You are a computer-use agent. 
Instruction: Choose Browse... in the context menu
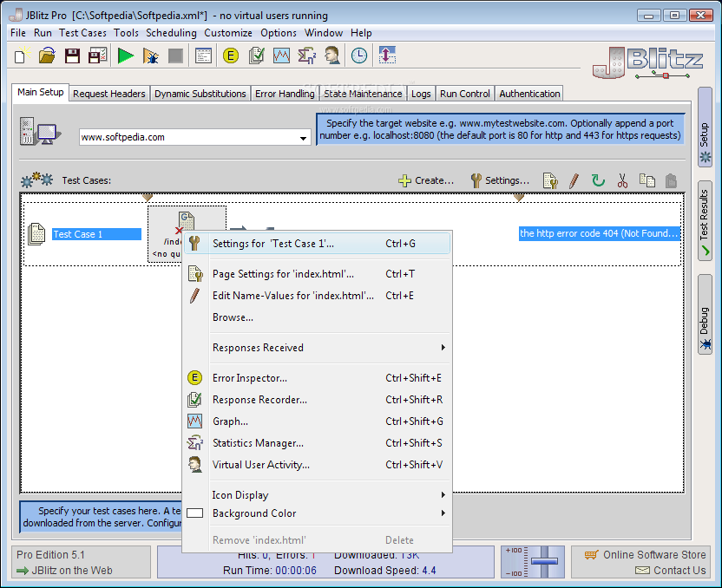pos(316,317)
